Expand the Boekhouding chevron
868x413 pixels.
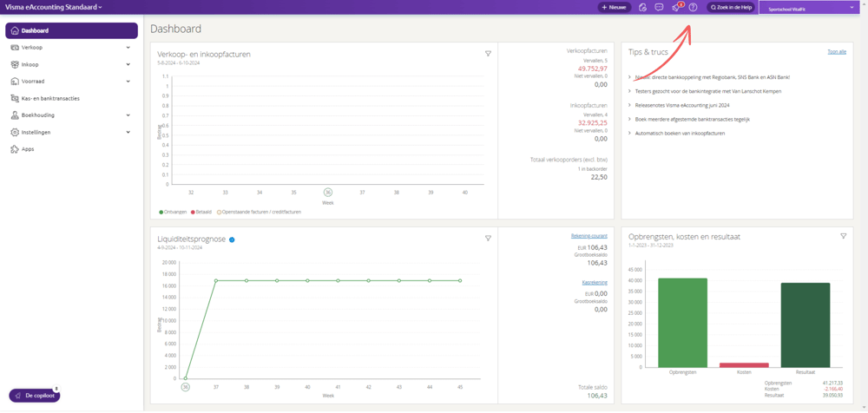[128, 115]
